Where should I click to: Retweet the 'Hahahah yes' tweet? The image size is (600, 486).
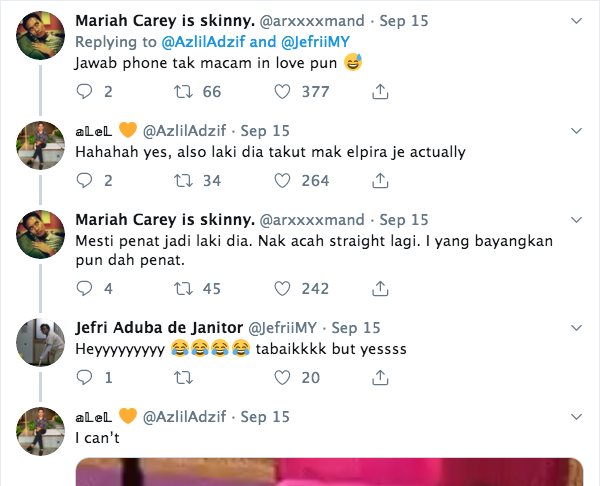[x=183, y=181]
